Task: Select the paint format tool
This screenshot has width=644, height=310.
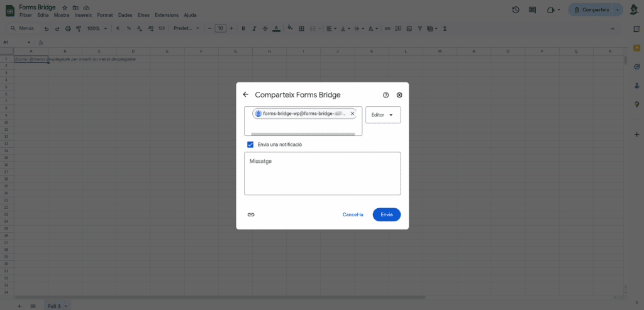Action: (79, 29)
